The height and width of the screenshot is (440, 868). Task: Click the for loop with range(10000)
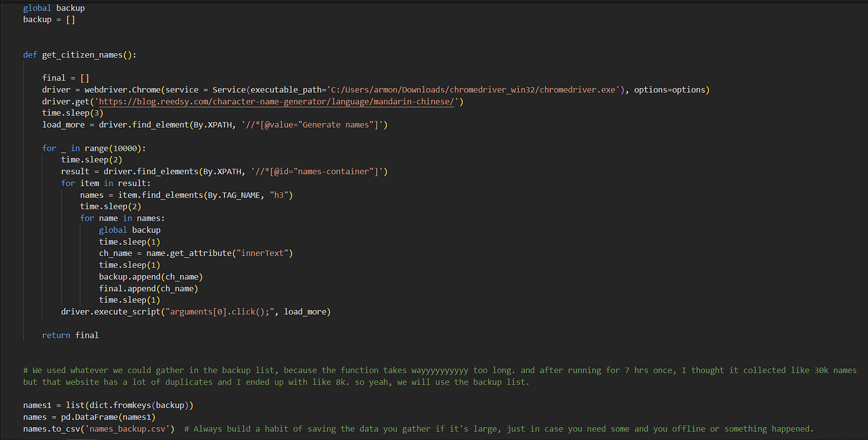click(93, 147)
